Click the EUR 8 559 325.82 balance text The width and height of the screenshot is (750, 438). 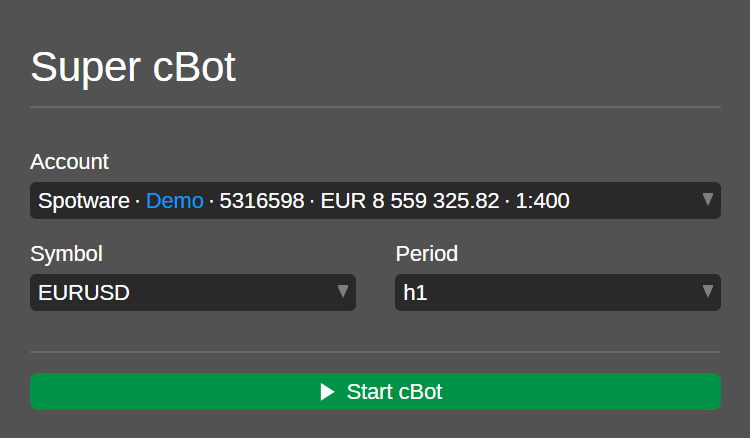pyautogui.click(x=410, y=201)
